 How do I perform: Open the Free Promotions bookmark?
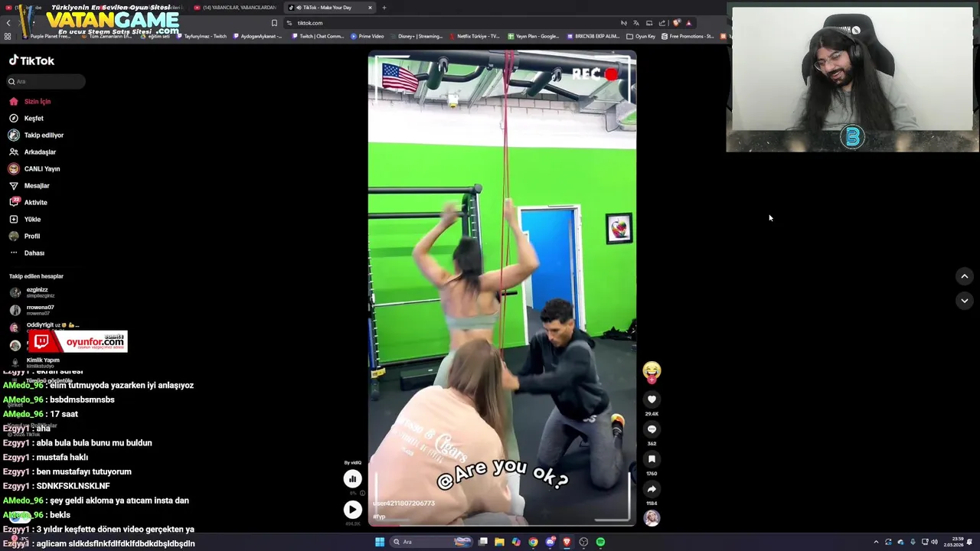click(688, 36)
